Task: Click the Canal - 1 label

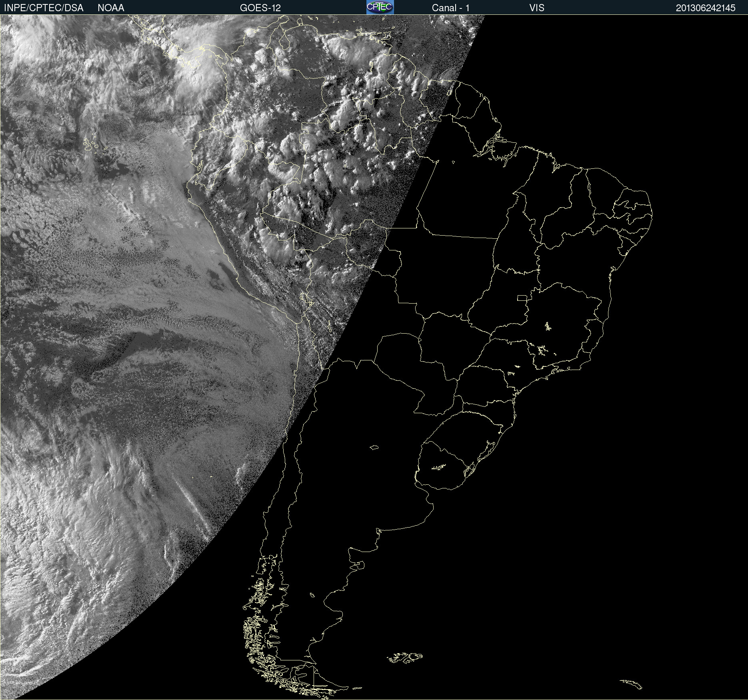Action: tap(451, 8)
